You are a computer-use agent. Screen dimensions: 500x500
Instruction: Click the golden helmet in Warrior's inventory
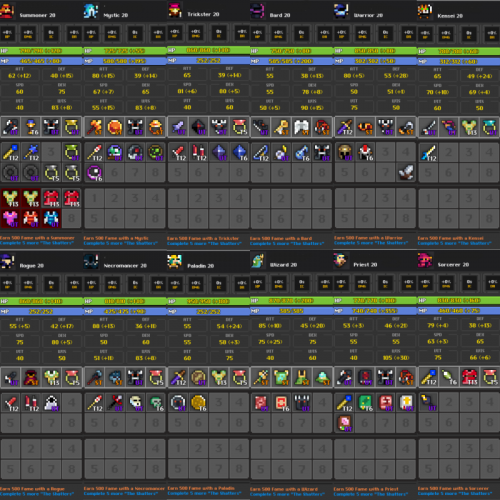pyautogui.click(x=345, y=152)
